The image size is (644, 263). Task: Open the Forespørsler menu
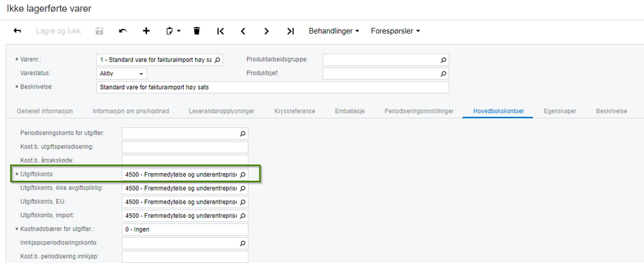coord(395,31)
